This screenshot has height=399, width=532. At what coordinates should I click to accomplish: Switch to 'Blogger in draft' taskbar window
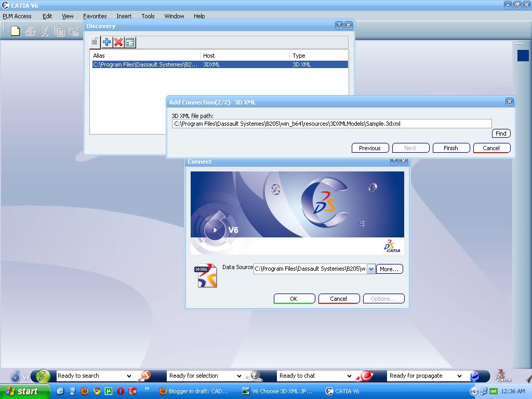(x=194, y=391)
